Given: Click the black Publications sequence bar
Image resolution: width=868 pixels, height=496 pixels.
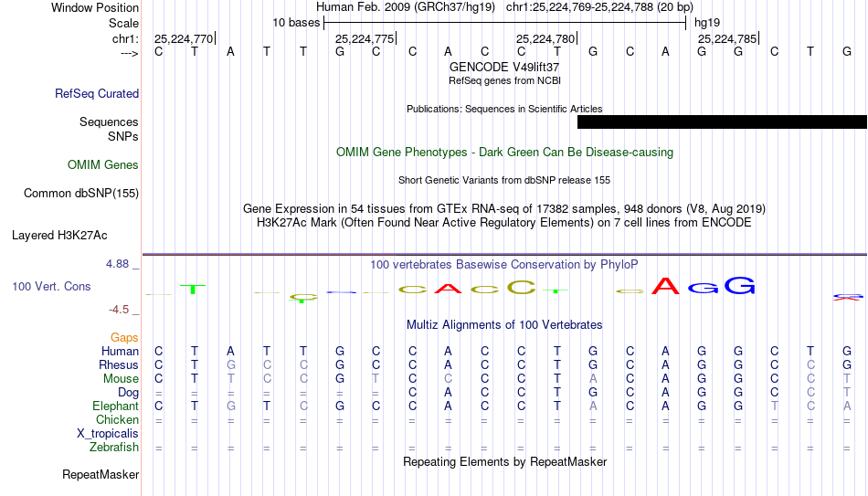Looking at the screenshot, I should 722,121.
